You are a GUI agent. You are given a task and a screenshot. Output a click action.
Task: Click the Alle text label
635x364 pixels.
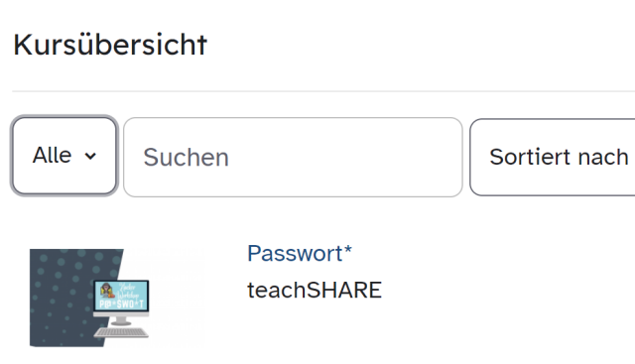[52, 156]
